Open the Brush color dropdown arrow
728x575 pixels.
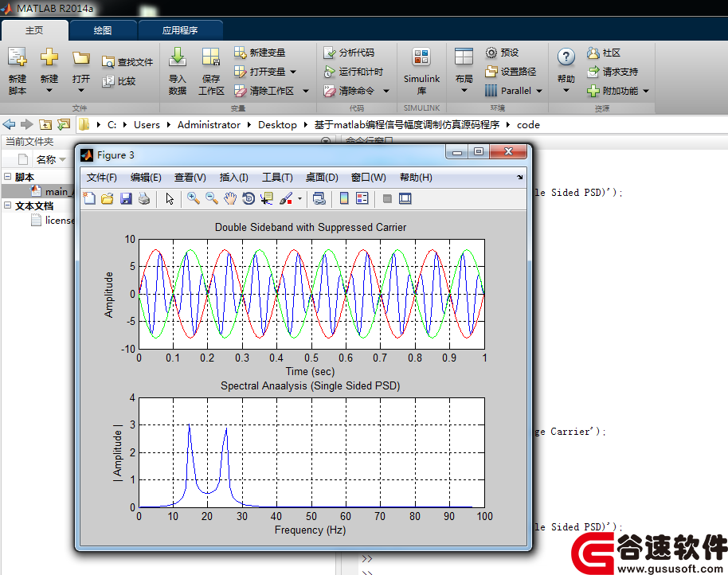point(299,198)
